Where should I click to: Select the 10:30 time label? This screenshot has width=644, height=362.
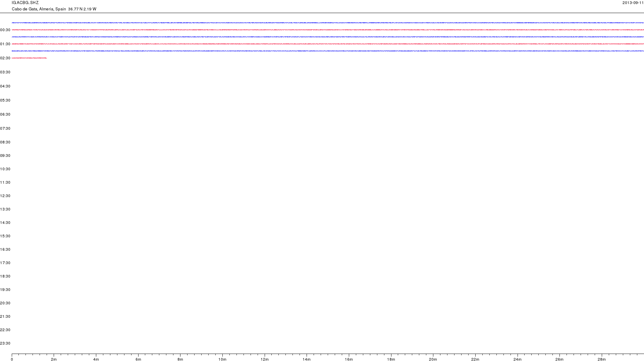(5, 169)
